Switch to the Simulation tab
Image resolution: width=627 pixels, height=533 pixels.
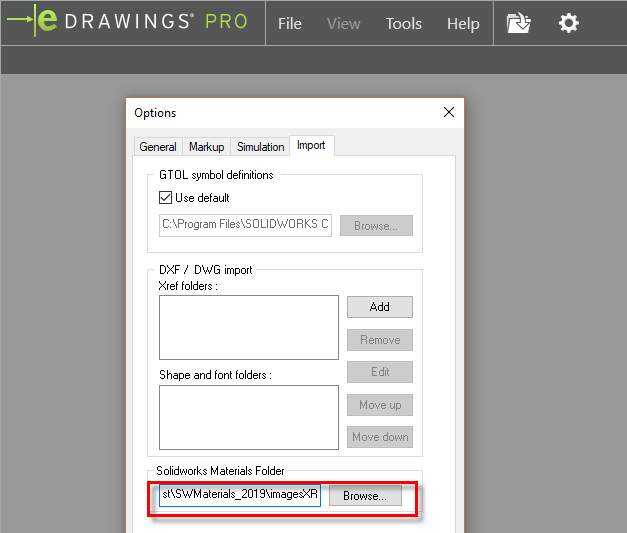260,147
